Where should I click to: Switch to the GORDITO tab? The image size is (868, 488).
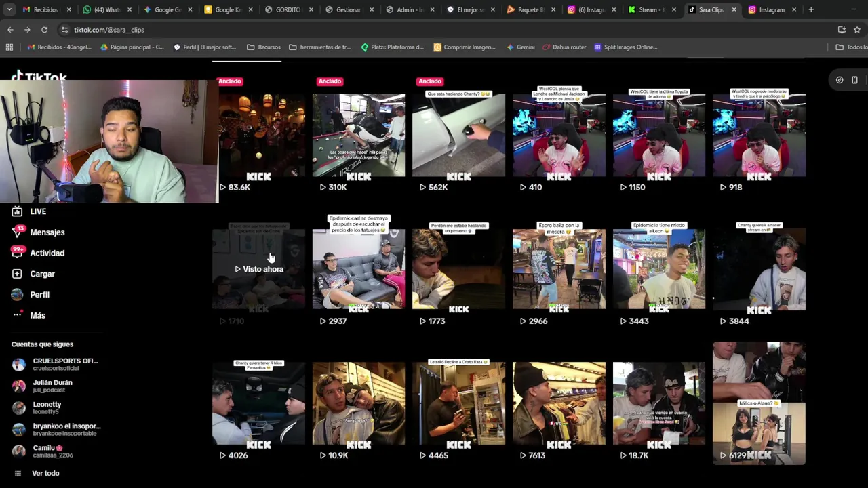[288, 9]
